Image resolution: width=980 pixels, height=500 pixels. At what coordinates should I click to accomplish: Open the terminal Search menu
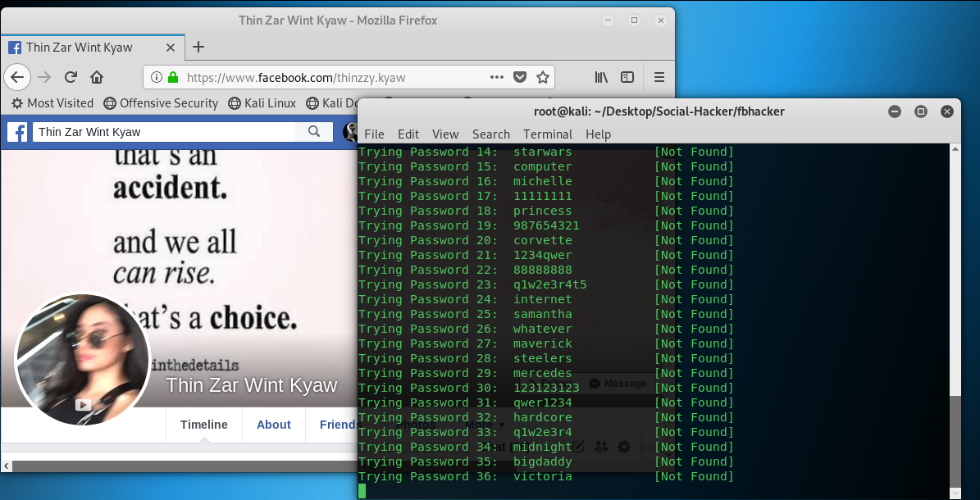pos(490,134)
